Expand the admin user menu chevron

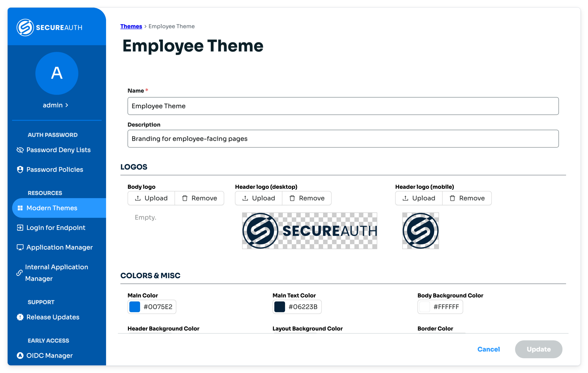(67, 105)
